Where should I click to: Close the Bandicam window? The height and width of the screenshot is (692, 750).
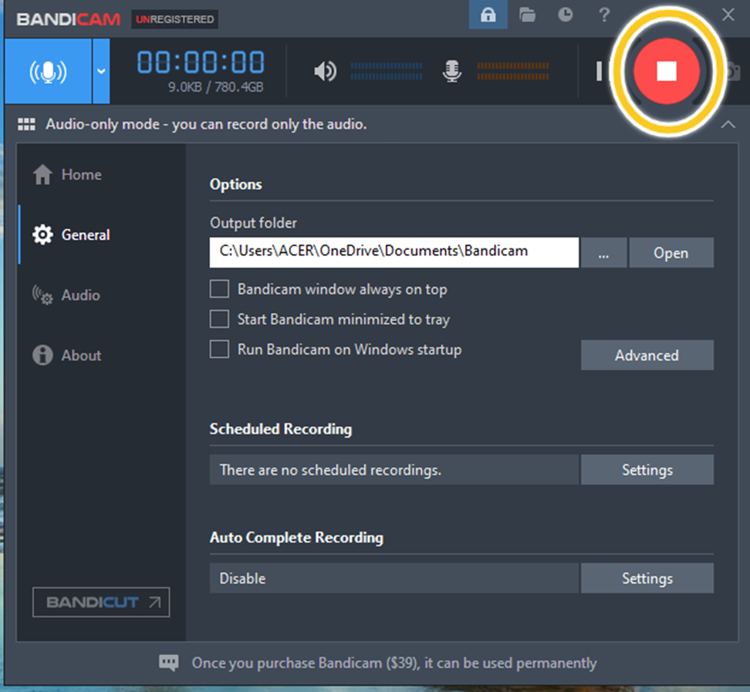[x=728, y=15]
